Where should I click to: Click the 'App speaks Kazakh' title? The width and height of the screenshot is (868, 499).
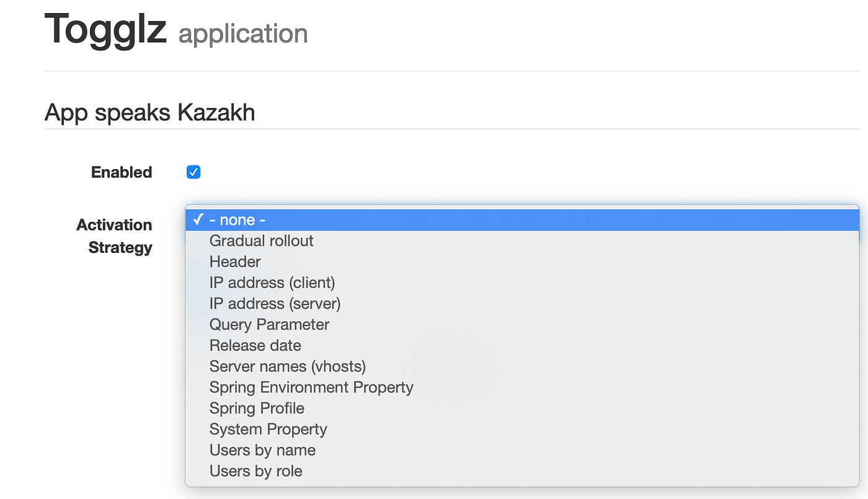tap(149, 113)
